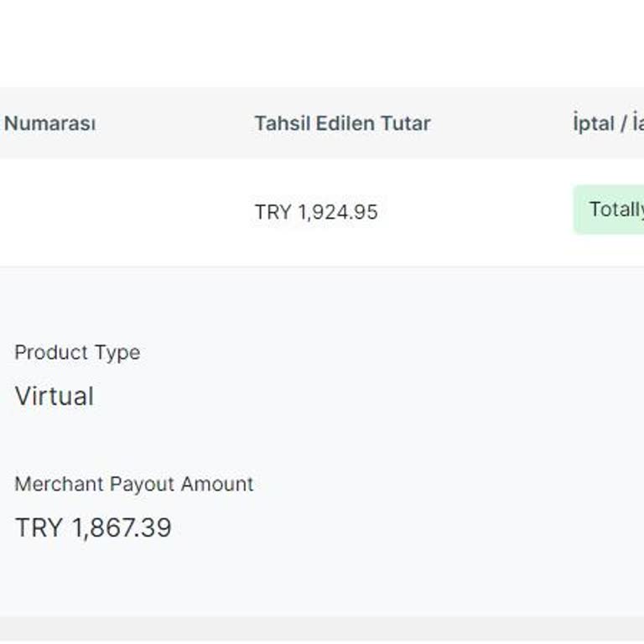The height and width of the screenshot is (644, 644).
Task: Select the TRY 1,867.39 payout value
Action: click(x=93, y=527)
